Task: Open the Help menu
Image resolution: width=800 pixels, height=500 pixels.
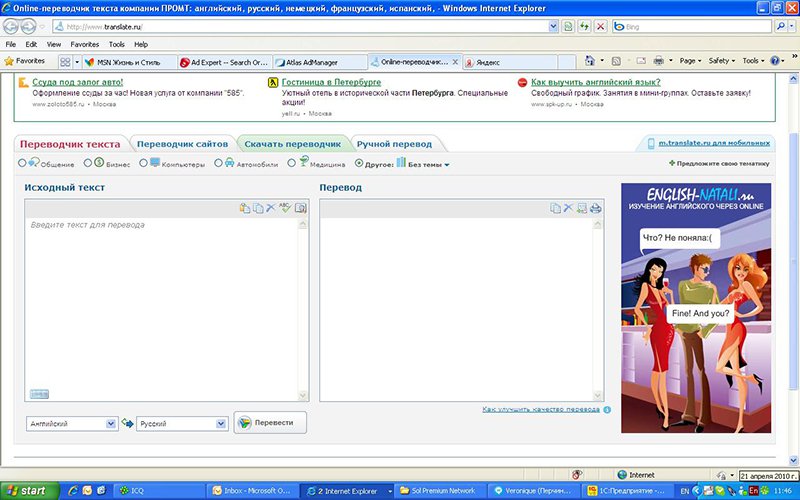Action: pyautogui.click(x=141, y=44)
